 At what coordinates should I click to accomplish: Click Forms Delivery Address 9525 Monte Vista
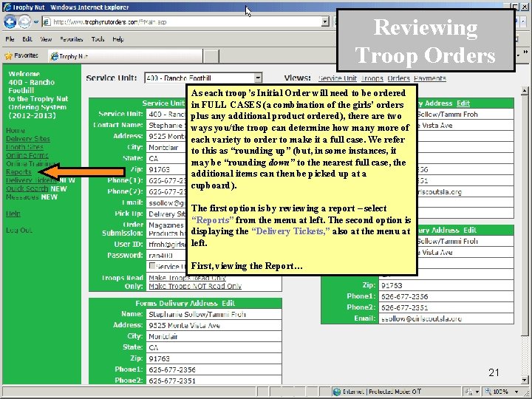click(x=214, y=325)
